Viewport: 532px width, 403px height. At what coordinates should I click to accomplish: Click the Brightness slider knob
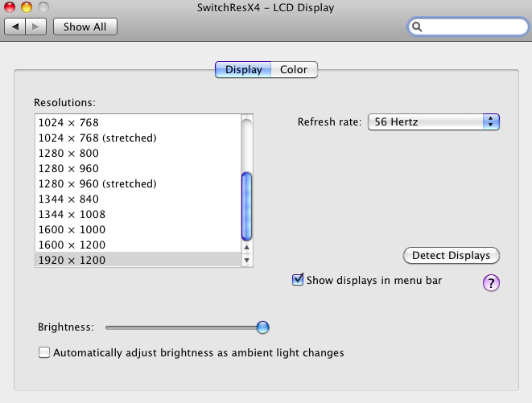pos(262,327)
